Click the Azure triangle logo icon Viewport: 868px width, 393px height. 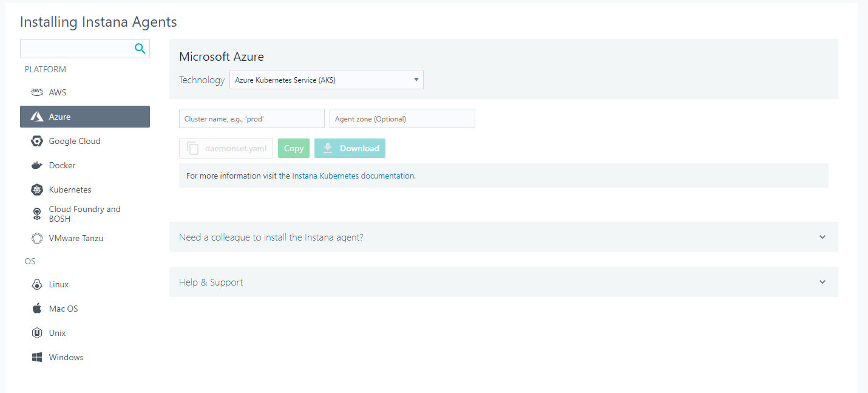[x=37, y=117]
